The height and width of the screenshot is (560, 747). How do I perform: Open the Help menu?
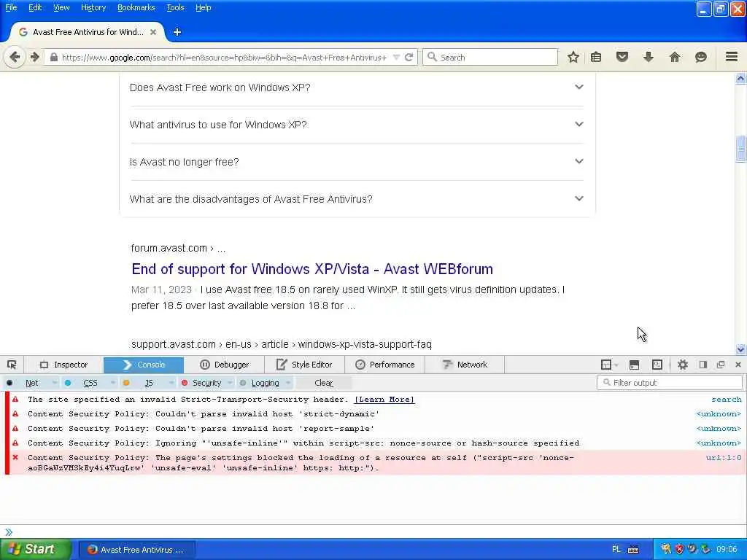pyautogui.click(x=204, y=7)
